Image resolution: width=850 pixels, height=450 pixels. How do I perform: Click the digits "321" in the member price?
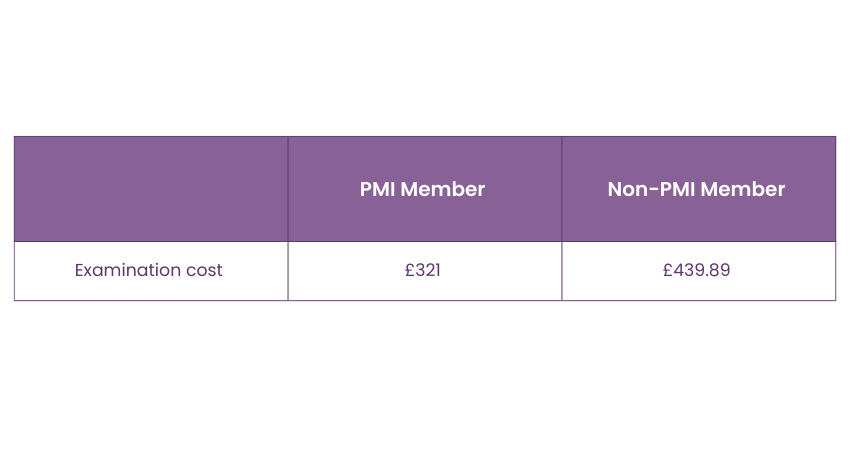tap(429, 270)
